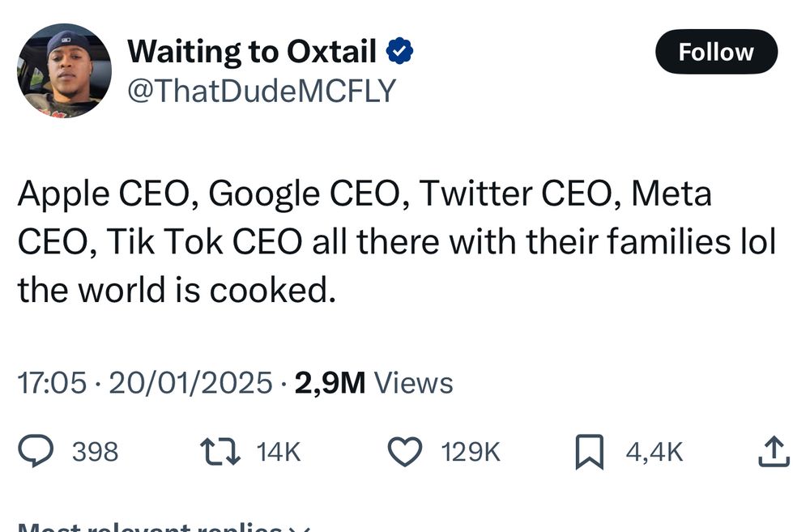Visit the @ThatDudeMCFLY handle link
The width and height of the screenshot is (810, 532).
tap(262, 91)
